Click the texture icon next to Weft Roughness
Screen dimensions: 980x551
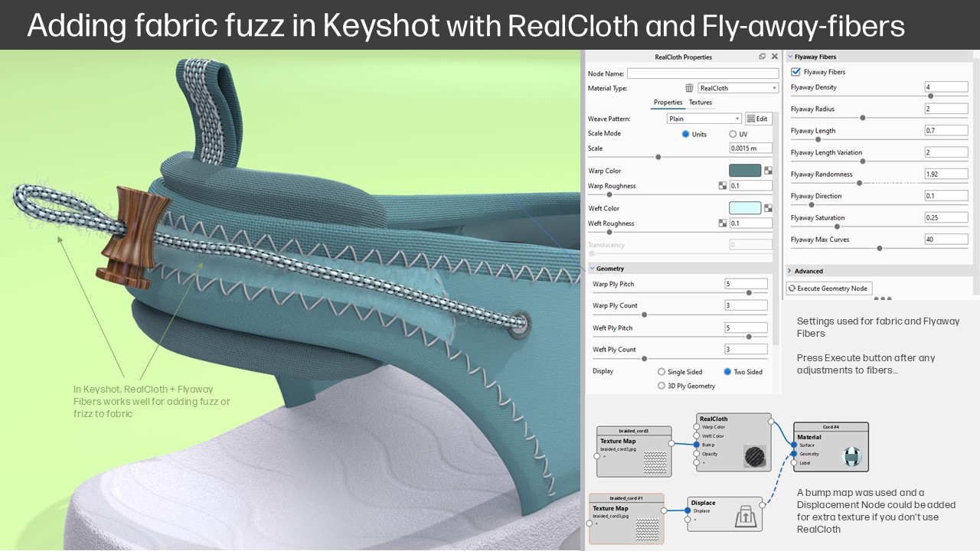722,223
